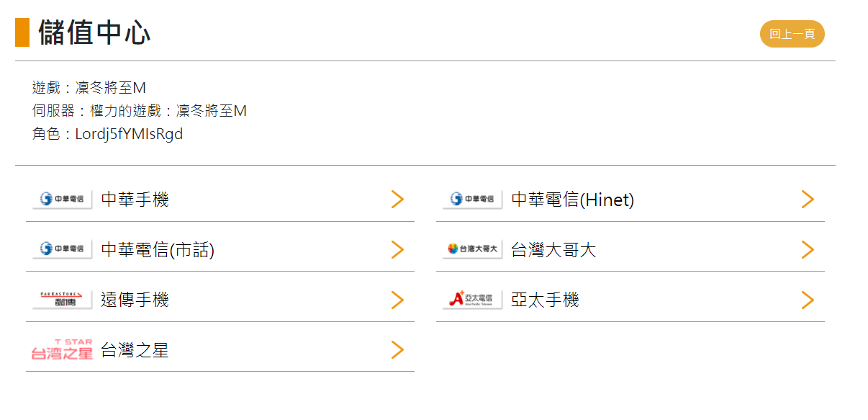Click the T Star 台灣之星 logo
Screen dimensions: 868x420
coord(62,350)
